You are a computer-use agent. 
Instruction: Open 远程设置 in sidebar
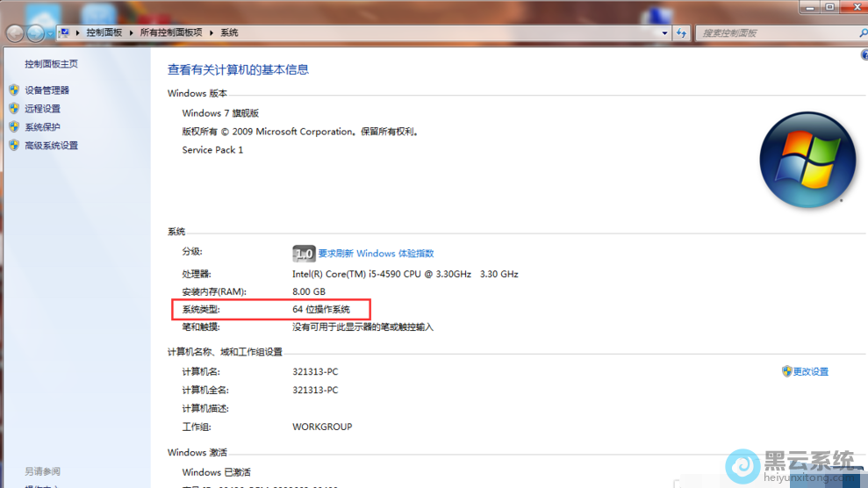coord(43,109)
